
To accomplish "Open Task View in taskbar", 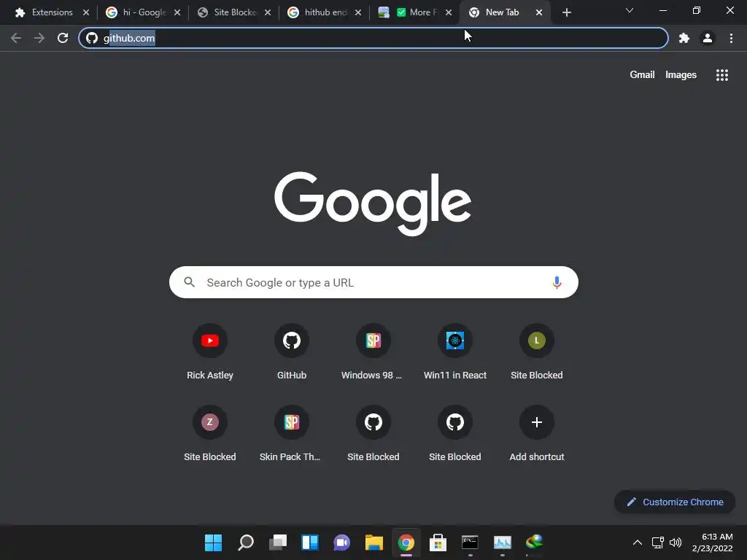I will tap(278, 542).
